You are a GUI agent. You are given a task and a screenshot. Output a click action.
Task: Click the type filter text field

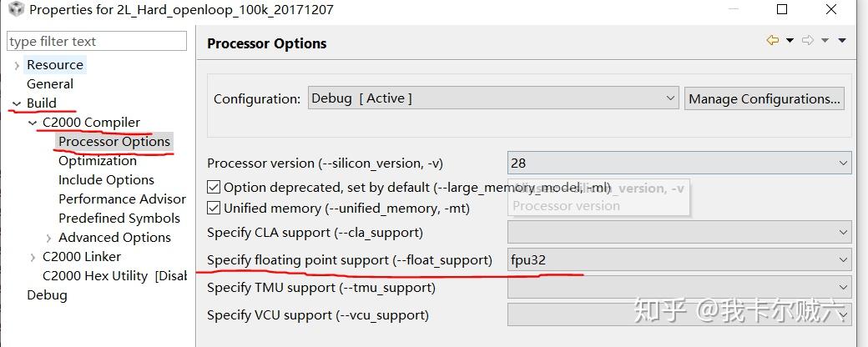coord(97,42)
